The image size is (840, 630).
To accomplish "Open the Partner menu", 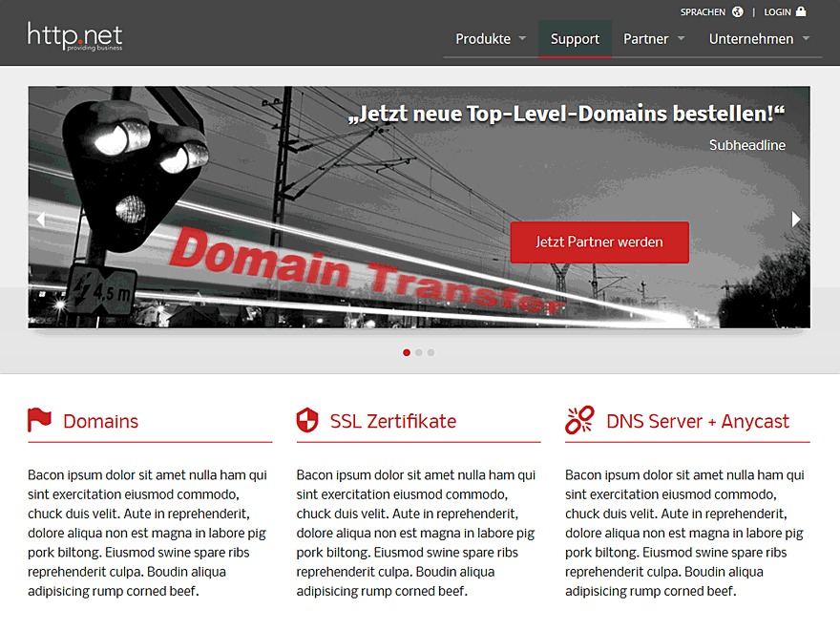I will (646, 38).
